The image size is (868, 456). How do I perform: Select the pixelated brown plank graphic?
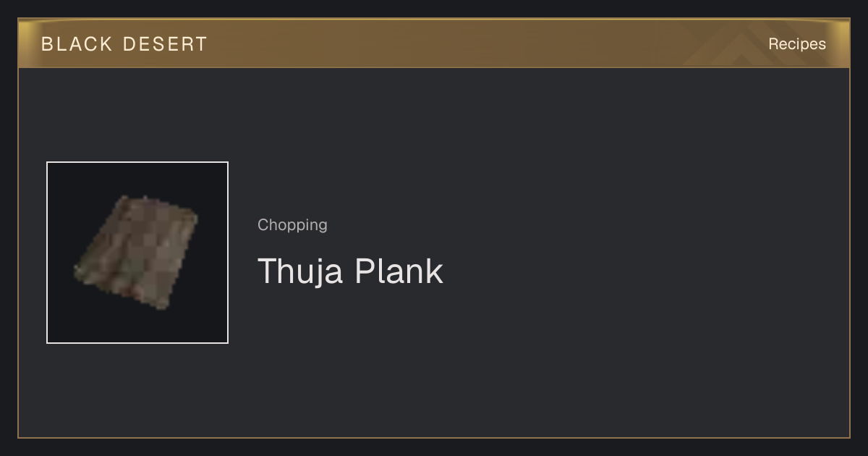136,252
